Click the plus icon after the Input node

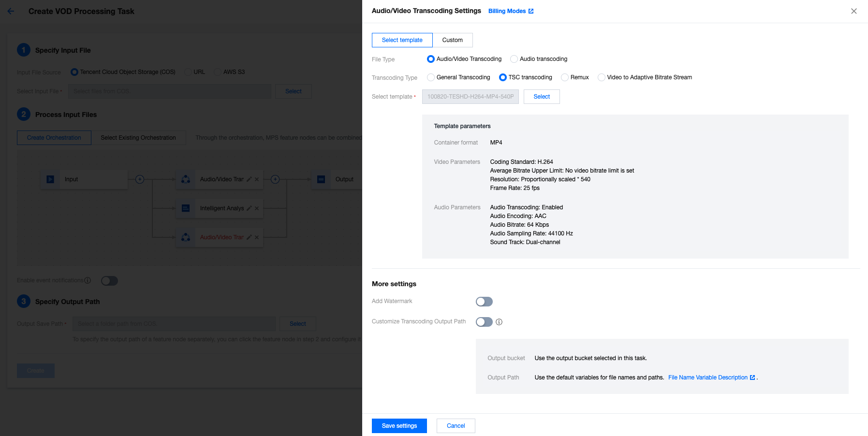click(x=140, y=179)
